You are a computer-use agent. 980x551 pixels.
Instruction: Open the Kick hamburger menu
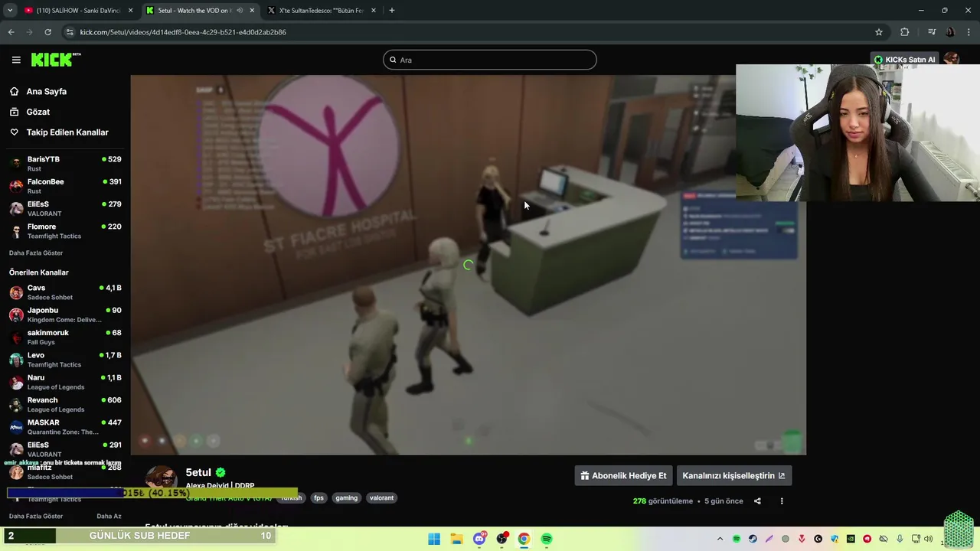coord(16,60)
